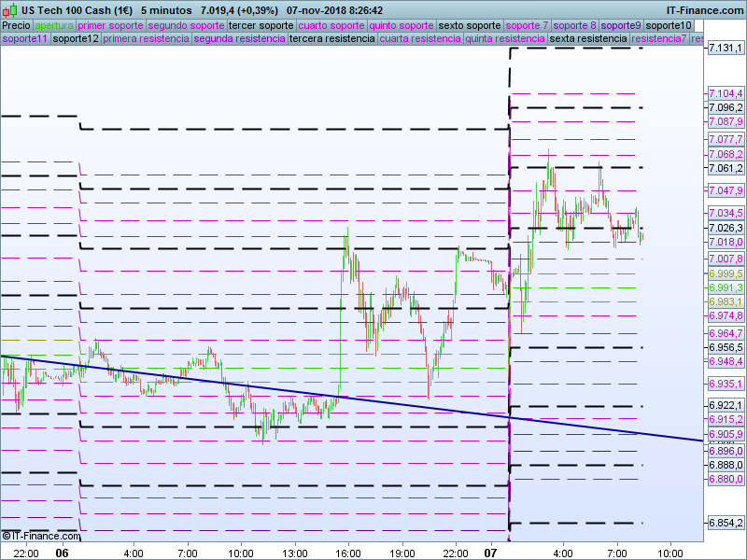Click the 6.964,7 price axis label
The image size is (747, 560).
(x=726, y=333)
